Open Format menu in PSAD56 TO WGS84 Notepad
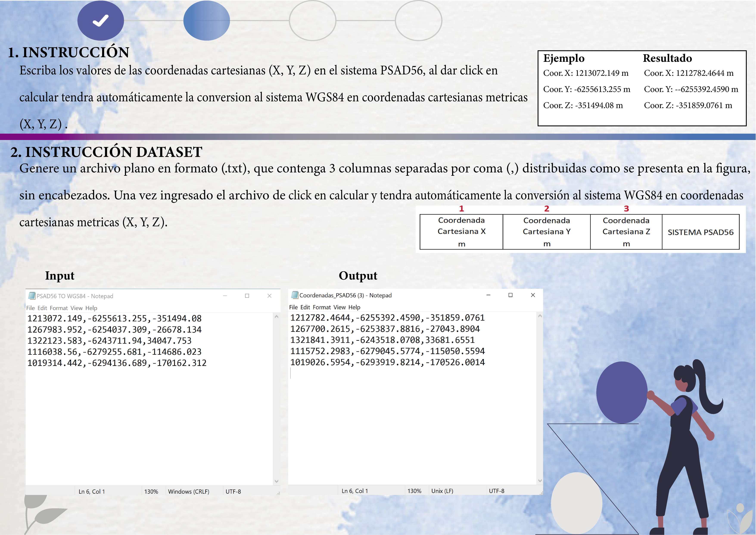756x535 pixels. click(59, 308)
